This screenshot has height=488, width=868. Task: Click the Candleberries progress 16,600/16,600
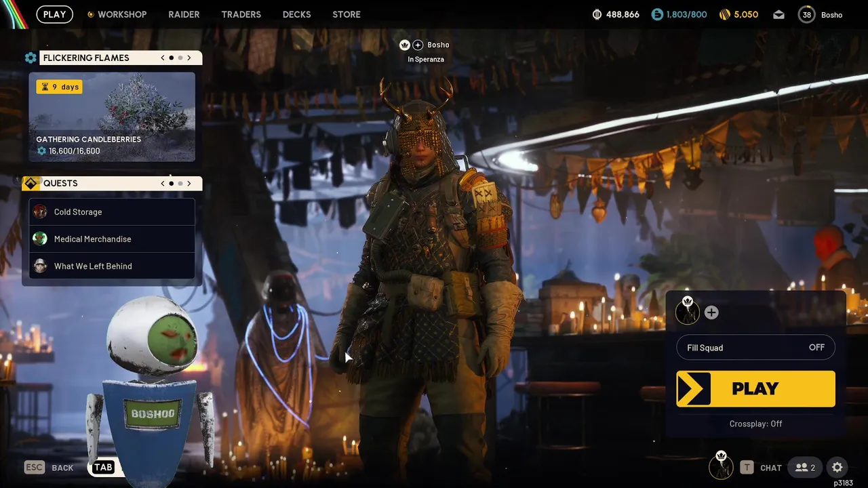68,151
